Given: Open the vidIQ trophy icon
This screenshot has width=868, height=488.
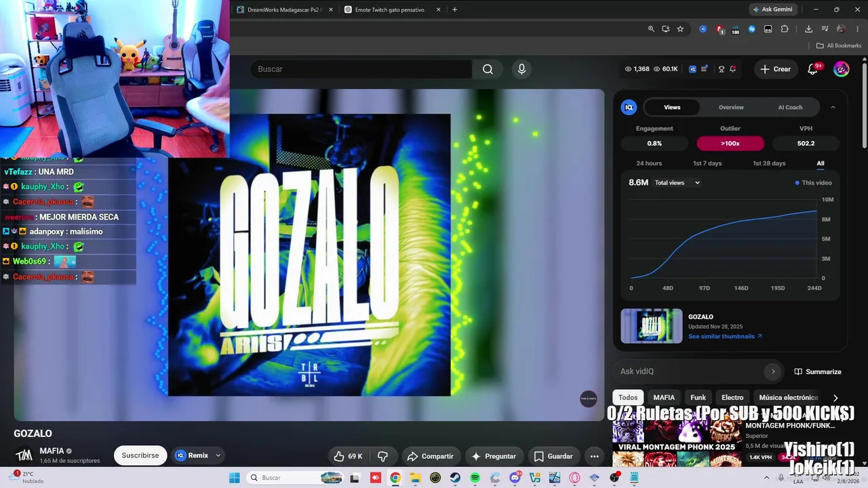Looking at the screenshot, I should point(722,69).
